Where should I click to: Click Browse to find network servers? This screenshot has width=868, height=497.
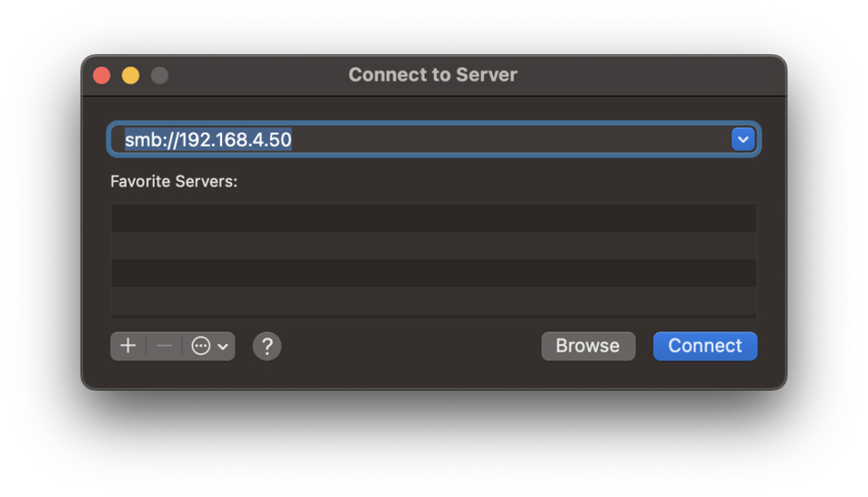(588, 346)
